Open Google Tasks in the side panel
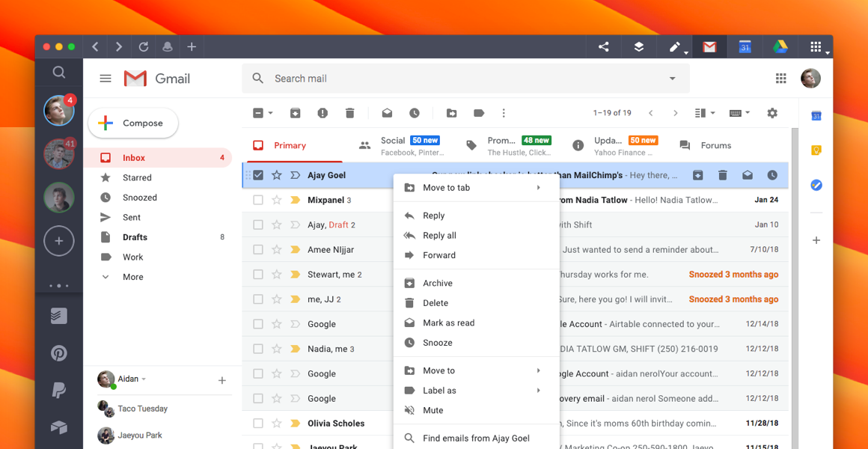The width and height of the screenshot is (868, 449). click(816, 185)
